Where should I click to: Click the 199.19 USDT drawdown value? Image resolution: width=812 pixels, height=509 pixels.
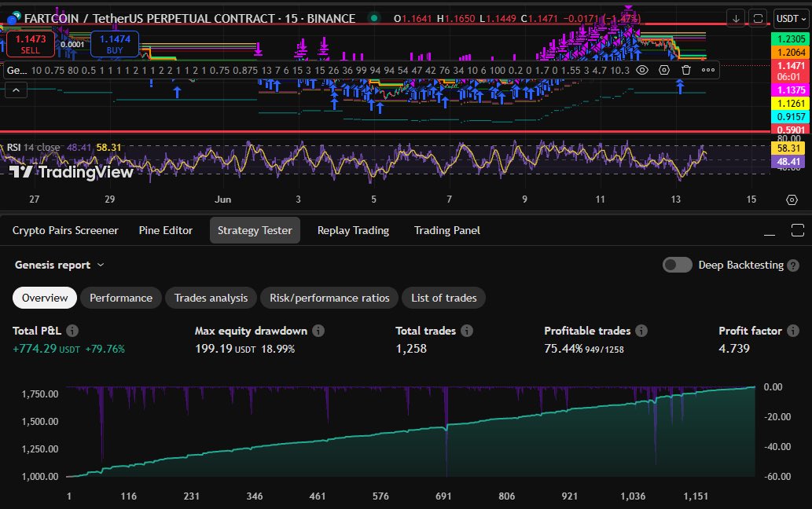[x=226, y=349]
